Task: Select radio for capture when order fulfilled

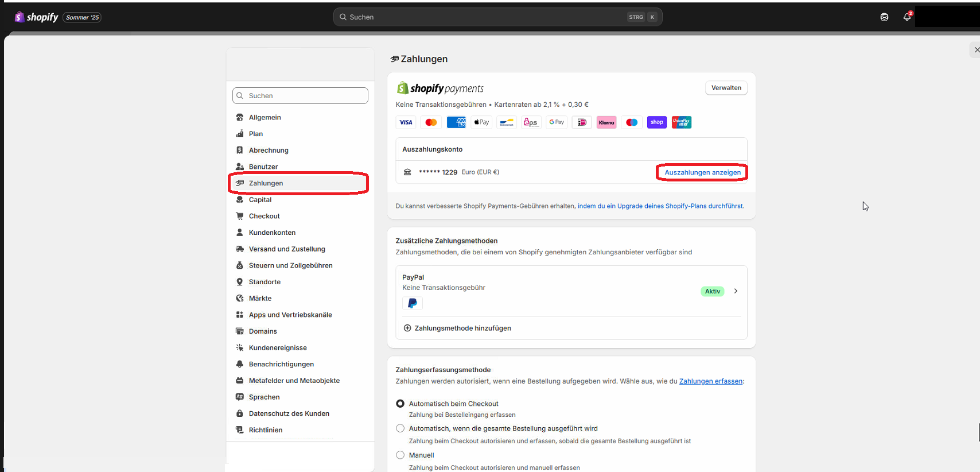Action: 400,428
